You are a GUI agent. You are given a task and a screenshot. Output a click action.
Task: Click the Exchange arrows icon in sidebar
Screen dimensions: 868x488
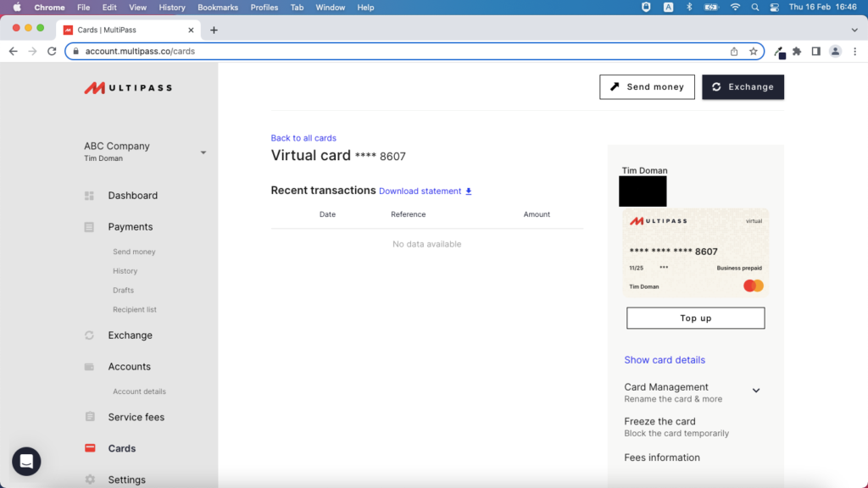click(x=89, y=335)
